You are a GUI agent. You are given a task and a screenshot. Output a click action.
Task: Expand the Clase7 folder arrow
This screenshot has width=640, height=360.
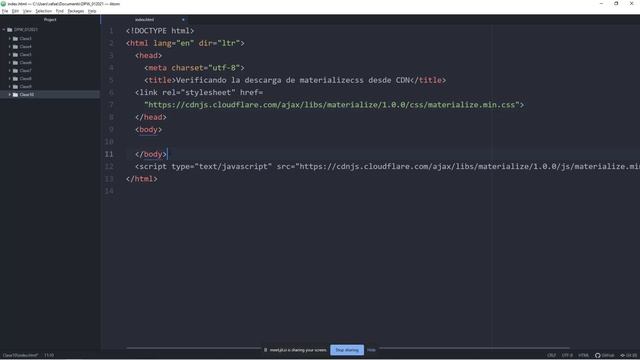coord(9,71)
